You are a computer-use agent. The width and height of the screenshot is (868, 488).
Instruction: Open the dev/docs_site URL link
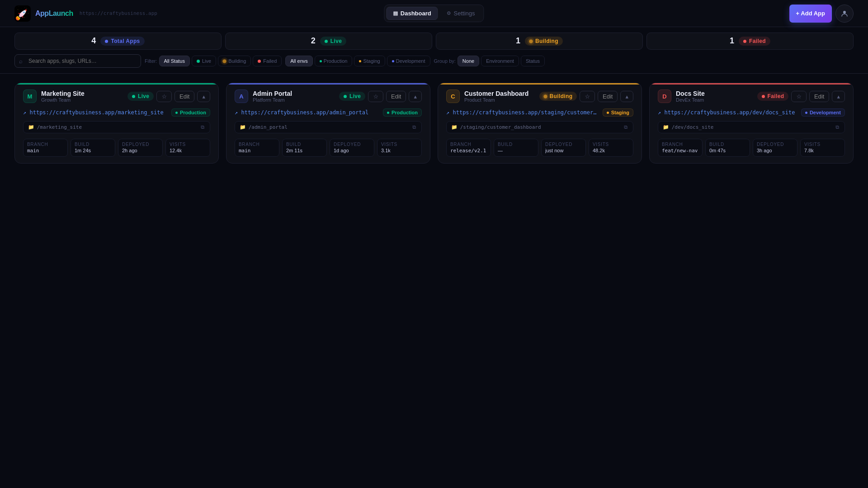tap(726, 113)
